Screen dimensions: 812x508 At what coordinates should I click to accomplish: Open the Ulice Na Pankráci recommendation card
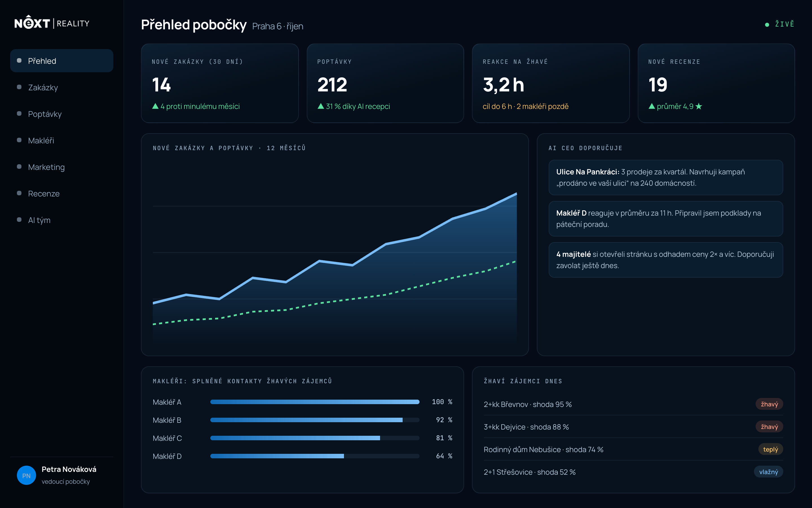coord(666,178)
